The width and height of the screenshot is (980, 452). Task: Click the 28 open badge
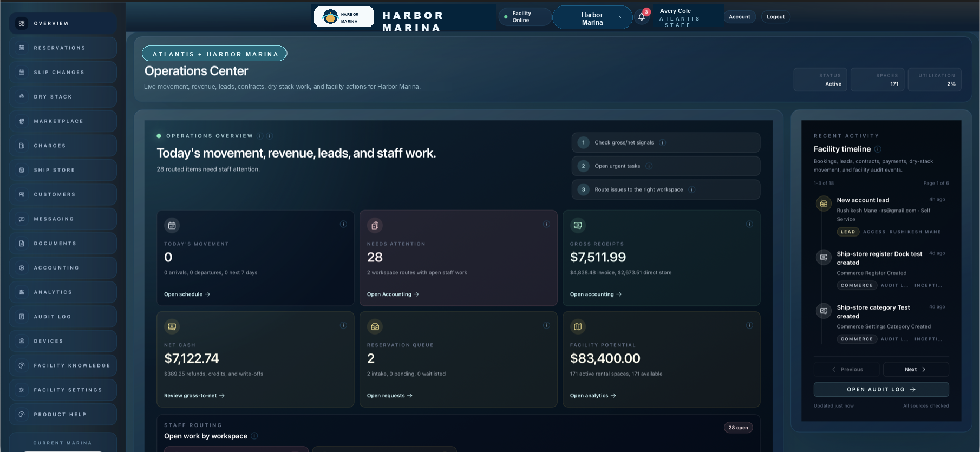(x=738, y=428)
